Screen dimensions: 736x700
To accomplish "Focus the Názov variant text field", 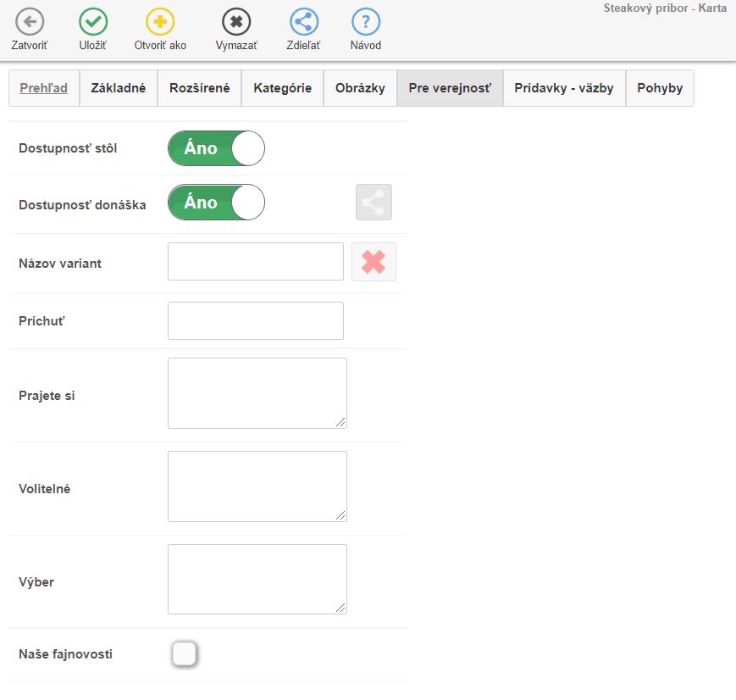I will tap(255, 262).
